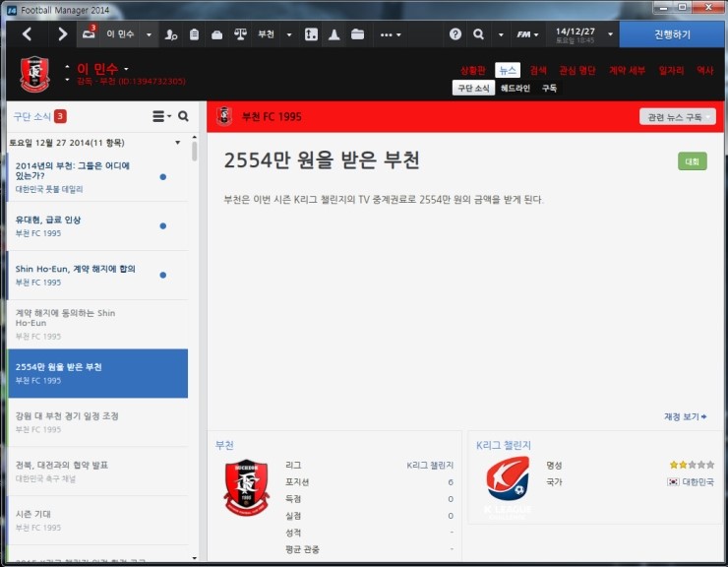Open the folder icon in toolbar
Viewport: 728px width, 567px height.
pos(357,34)
